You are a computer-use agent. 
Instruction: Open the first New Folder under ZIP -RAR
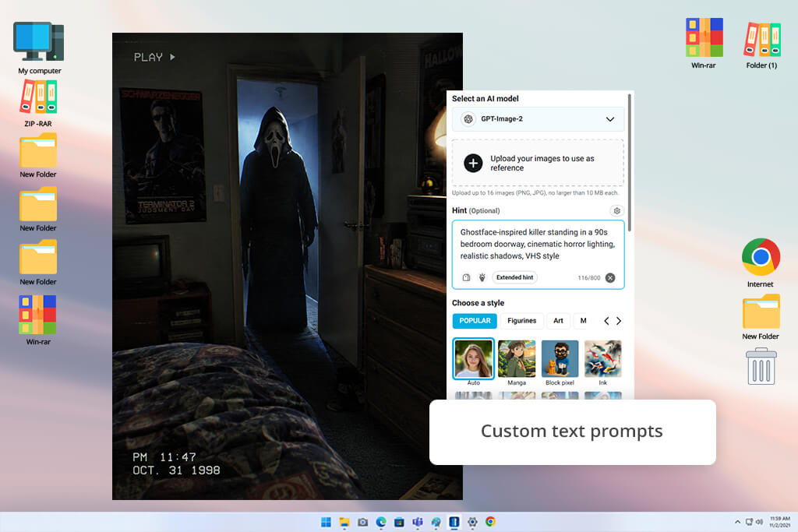[38, 156]
